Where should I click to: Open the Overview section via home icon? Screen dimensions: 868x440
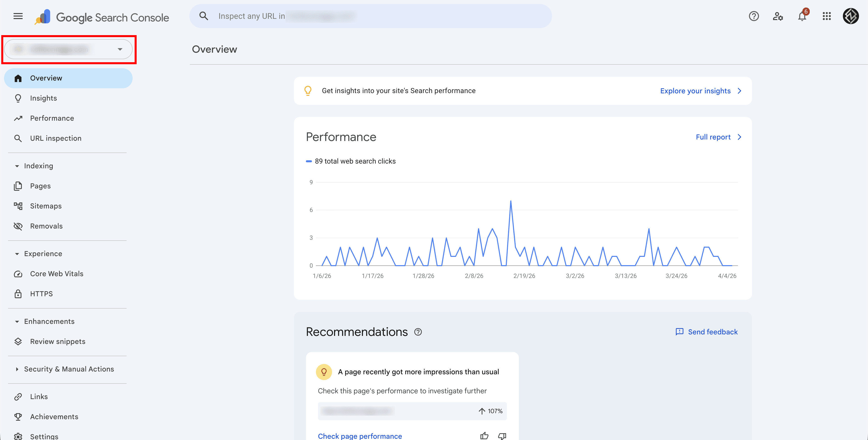(18, 78)
